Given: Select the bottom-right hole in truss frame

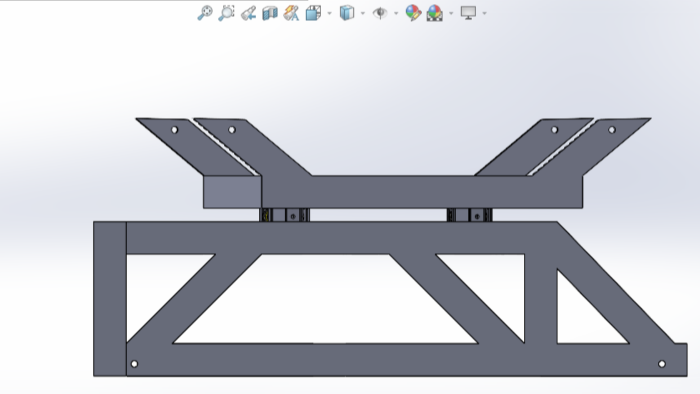Looking at the screenshot, I should click(662, 364).
